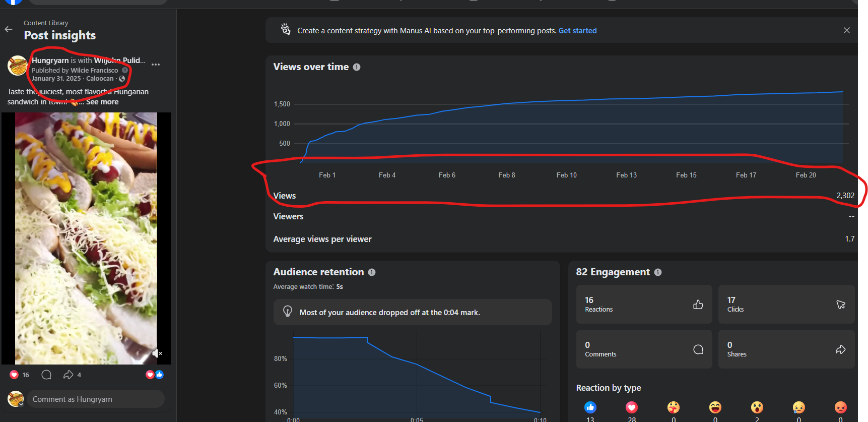Viewport: 868px width, 422px height.
Task: Click the Content Library breadcrumb
Action: coord(46,23)
